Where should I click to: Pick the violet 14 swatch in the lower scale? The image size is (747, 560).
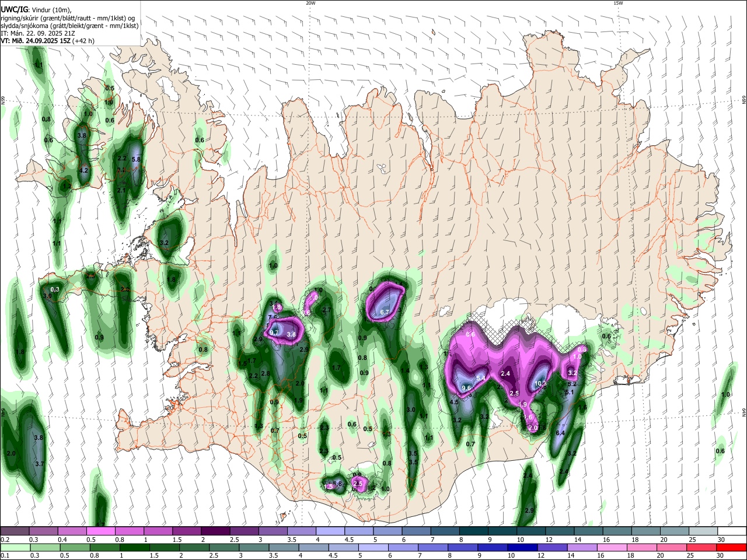(x=581, y=547)
